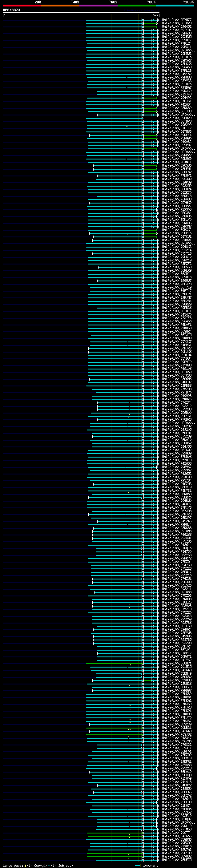Open hit UniRef100_C6TKV8
197x868 pixels.
click(177, 23)
